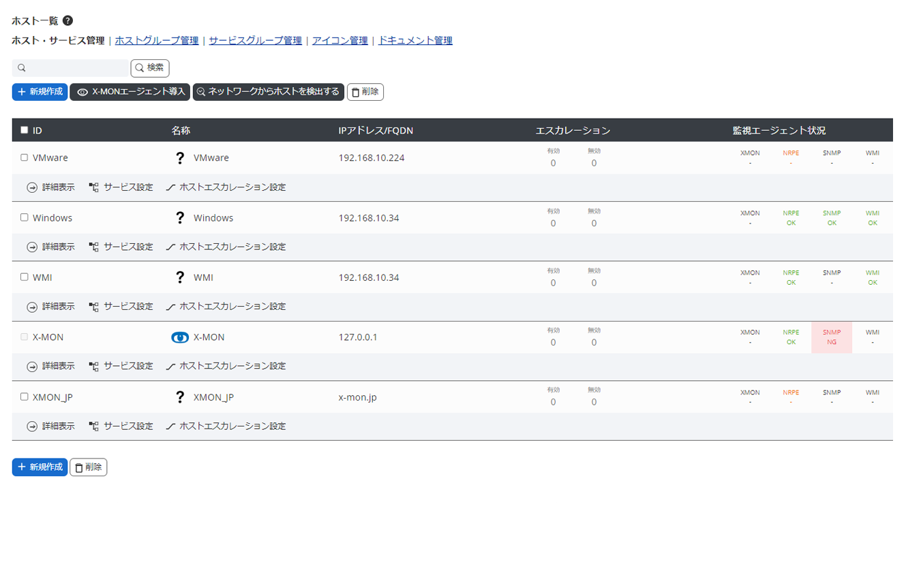Click FQDN x-mon.jp
This screenshot has width=906, height=588.
click(357, 397)
